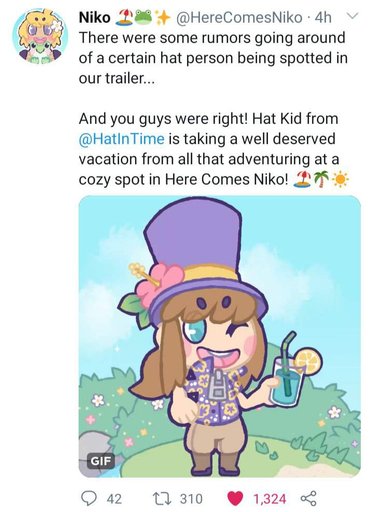Open the 4h timestamp
Viewport: 373px width, 512px height.
click(x=323, y=18)
